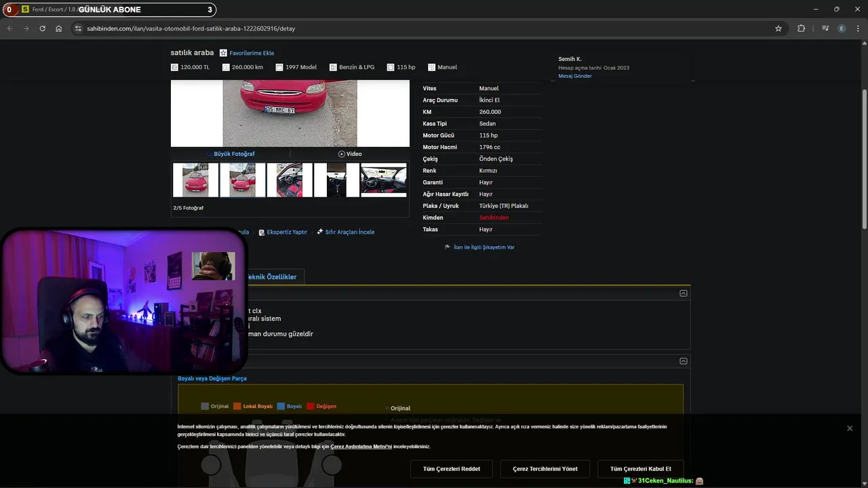Open seller name Semih K.
Viewport: 868px width, 488px height.
pyautogui.click(x=570, y=59)
